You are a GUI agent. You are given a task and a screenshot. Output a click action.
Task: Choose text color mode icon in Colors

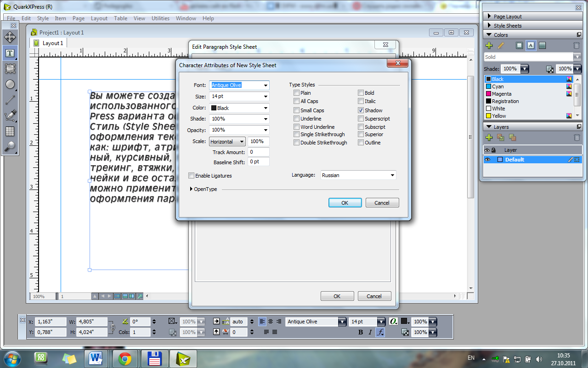531,46
